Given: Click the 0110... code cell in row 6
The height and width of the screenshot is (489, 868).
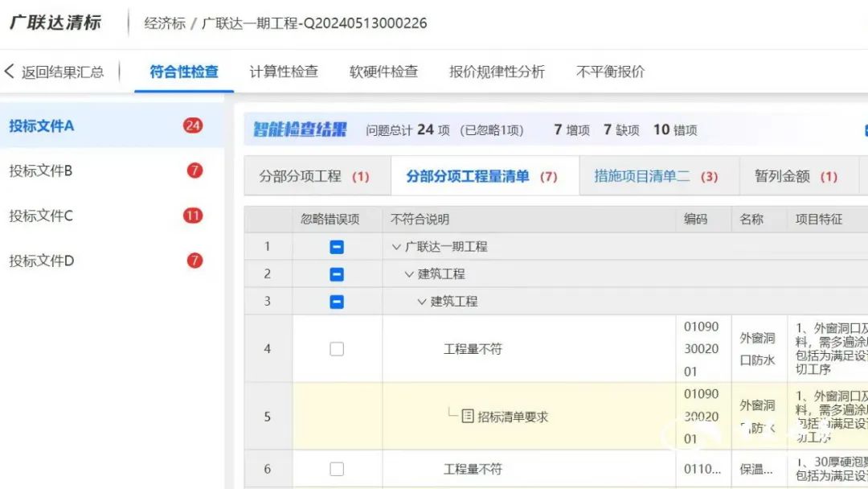Looking at the screenshot, I should (702, 469).
